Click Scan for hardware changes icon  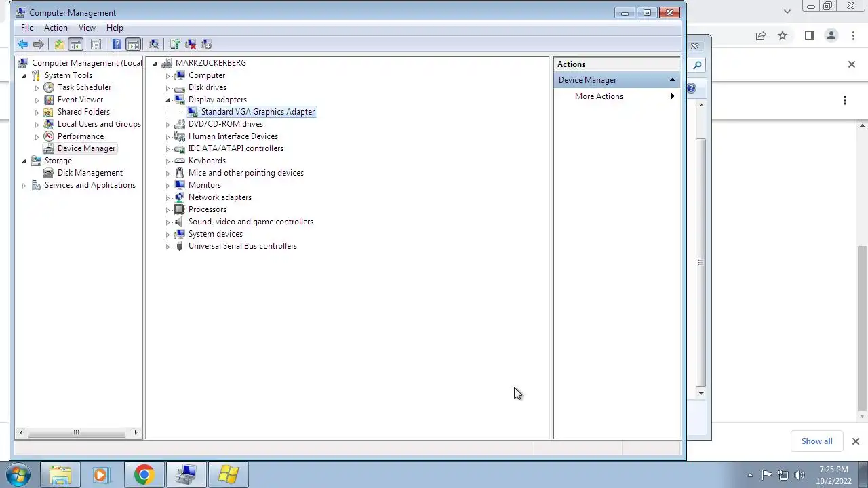[154, 45]
